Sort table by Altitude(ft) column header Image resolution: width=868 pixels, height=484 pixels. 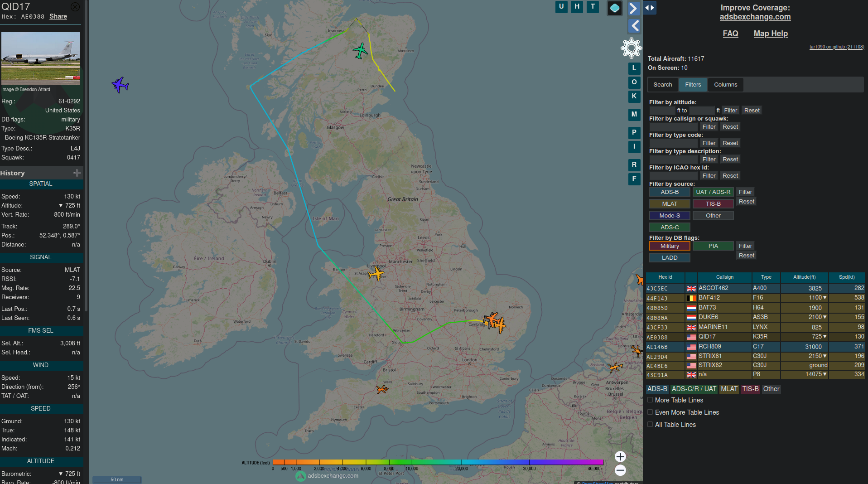click(804, 277)
